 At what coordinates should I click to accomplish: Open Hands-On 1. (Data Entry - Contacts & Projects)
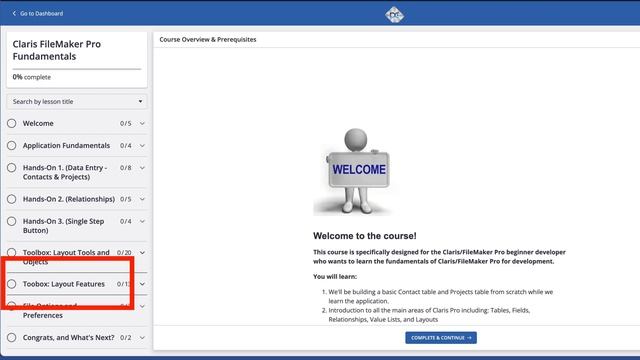pos(65,172)
